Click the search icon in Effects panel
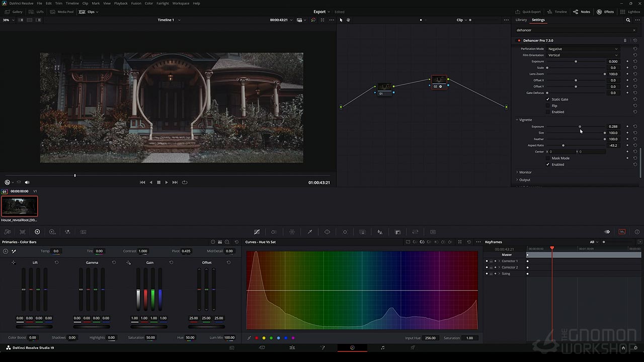The width and height of the screenshot is (644, 362). [628, 20]
